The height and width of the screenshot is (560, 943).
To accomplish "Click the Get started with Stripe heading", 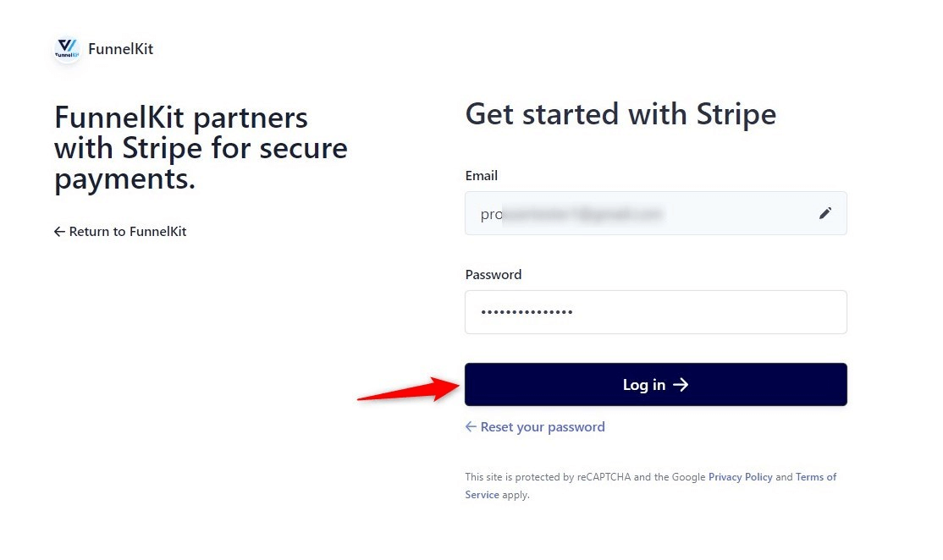I will pos(620,113).
